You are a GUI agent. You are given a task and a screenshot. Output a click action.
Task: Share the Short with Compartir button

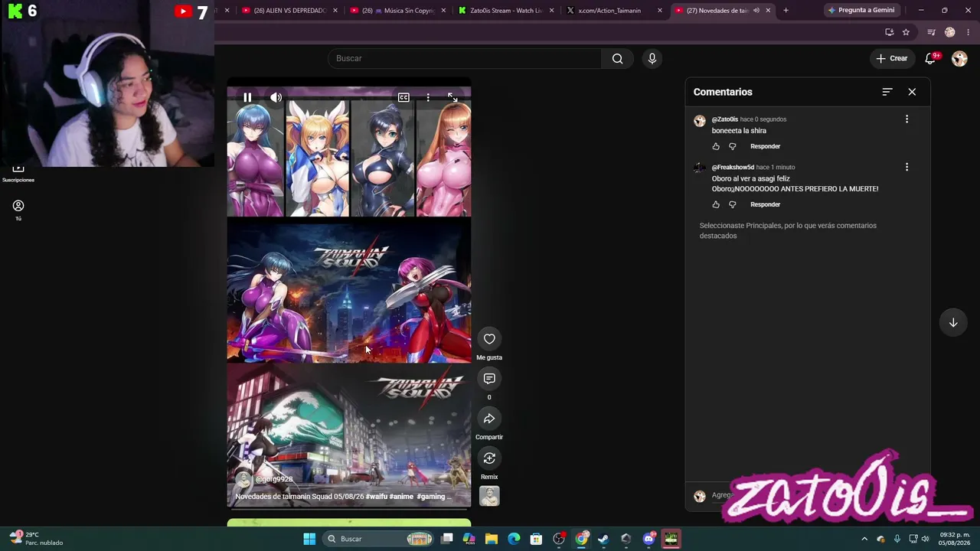click(489, 419)
